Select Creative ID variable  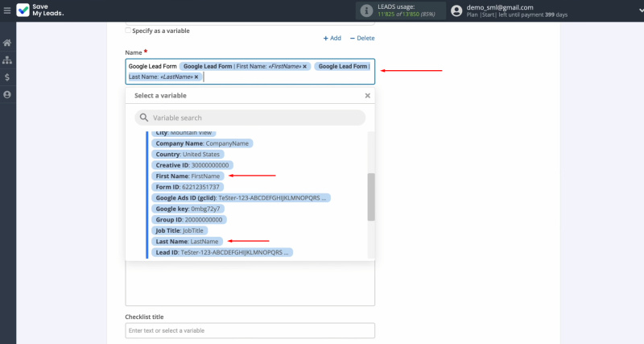click(192, 165)
